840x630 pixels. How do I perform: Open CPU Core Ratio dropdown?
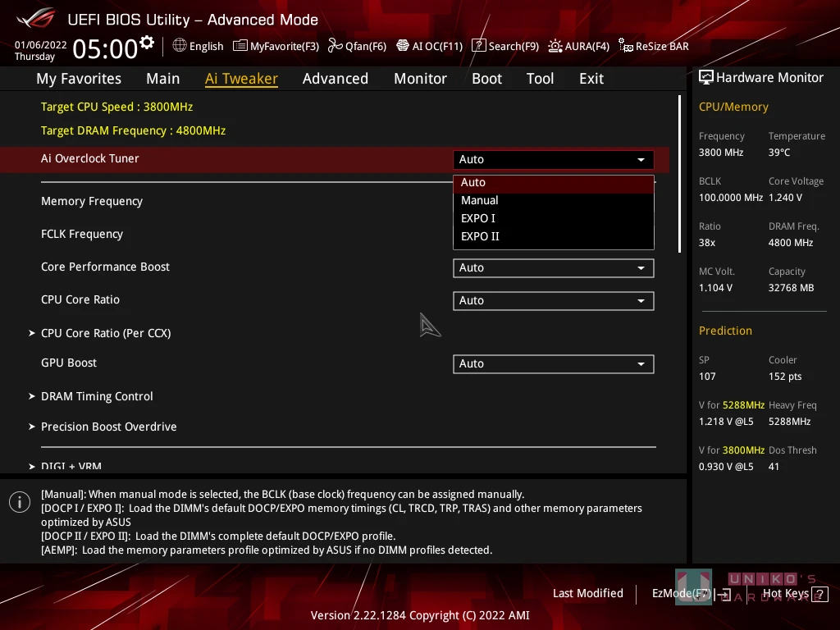(x=554, y=300)
